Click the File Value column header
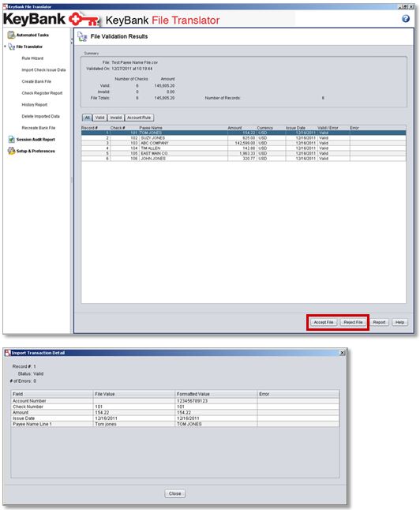The width and height of the screenshot is (420, 510). tap(134, 394)
